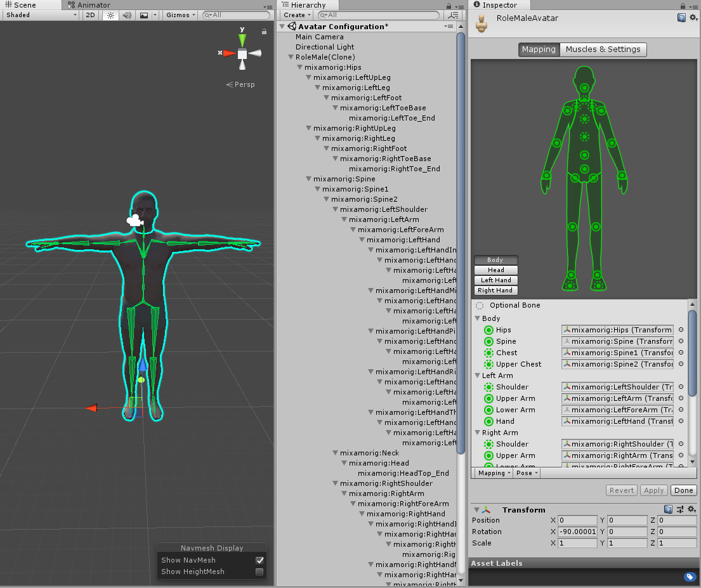Collapse Body bone section

[478, 318]
